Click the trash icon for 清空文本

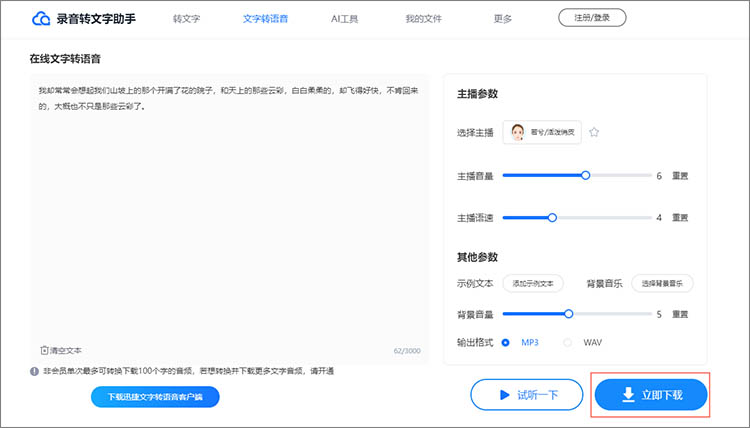click(44, 351)
